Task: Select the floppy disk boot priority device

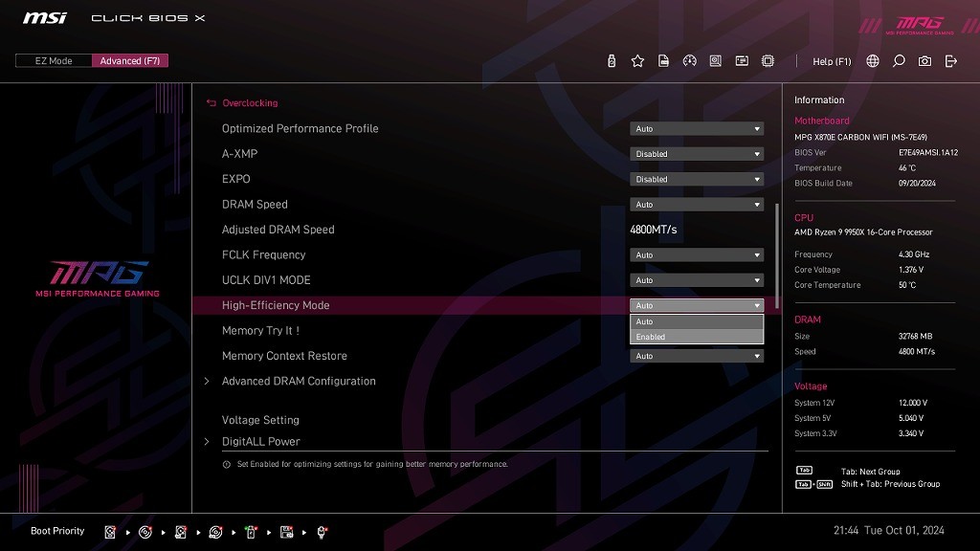Action: tap(286, 532)
